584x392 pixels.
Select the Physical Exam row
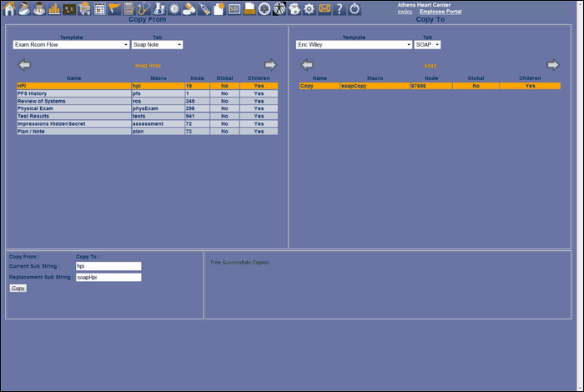(147, 108)
